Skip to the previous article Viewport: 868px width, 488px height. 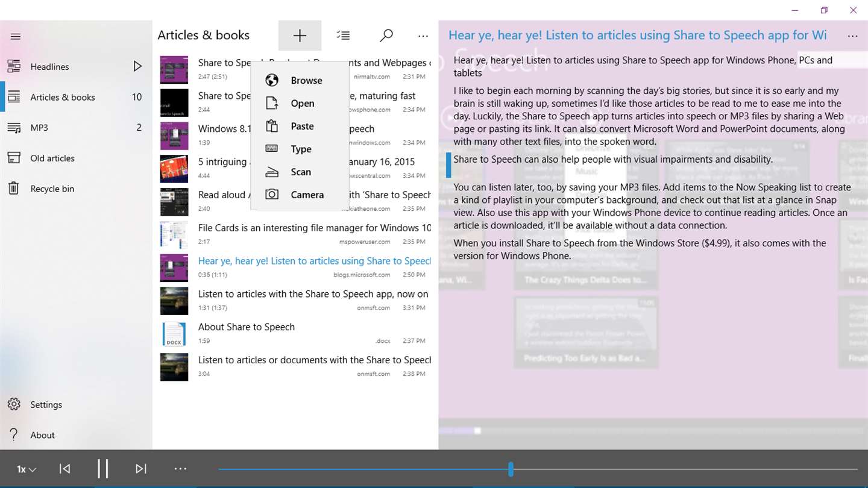click(64, 469)
